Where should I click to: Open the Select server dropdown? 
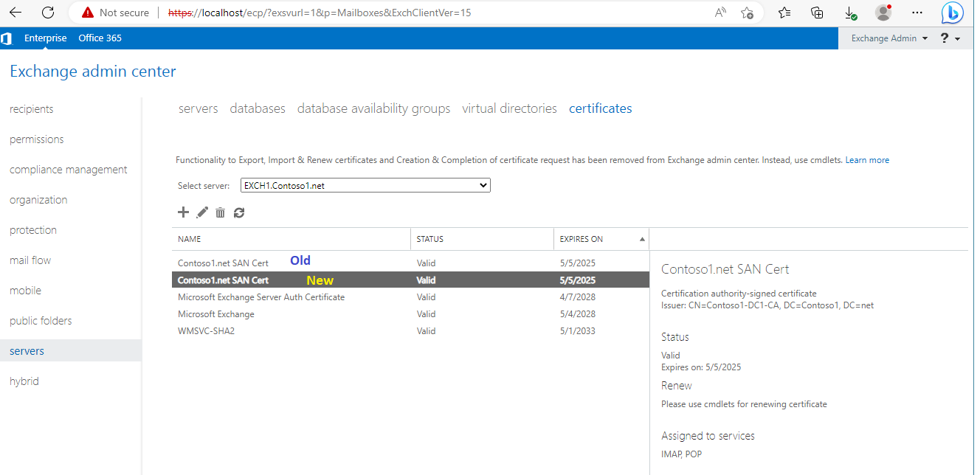pyautogui.click(x=365, y=186)
